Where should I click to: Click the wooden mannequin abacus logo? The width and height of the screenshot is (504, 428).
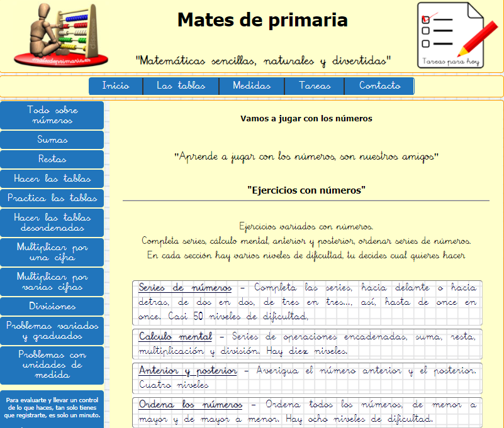60,35
